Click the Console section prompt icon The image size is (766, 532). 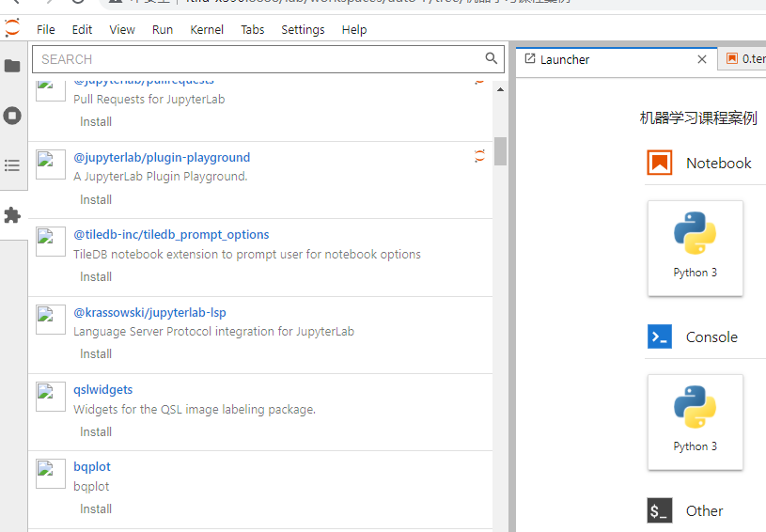[x=660, y=336]
